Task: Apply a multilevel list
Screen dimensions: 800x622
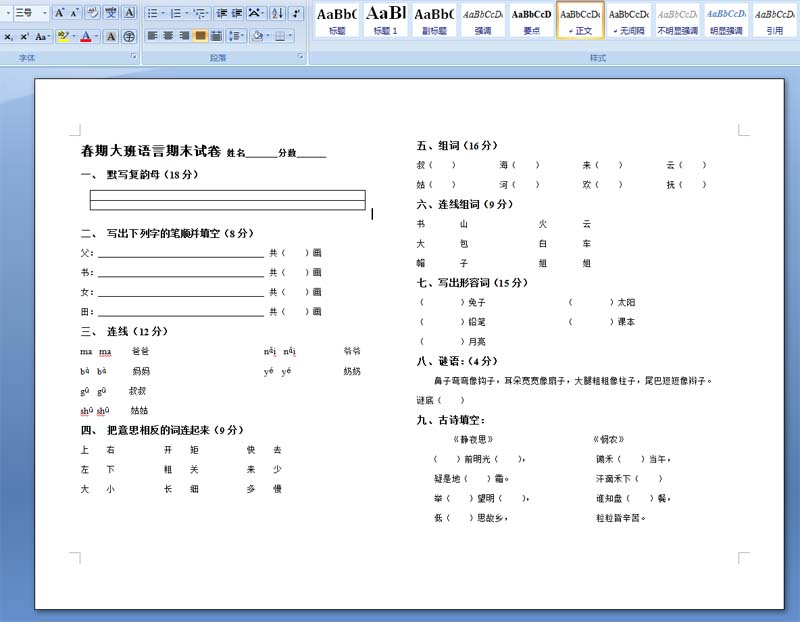Action: [x=199, y=13]
